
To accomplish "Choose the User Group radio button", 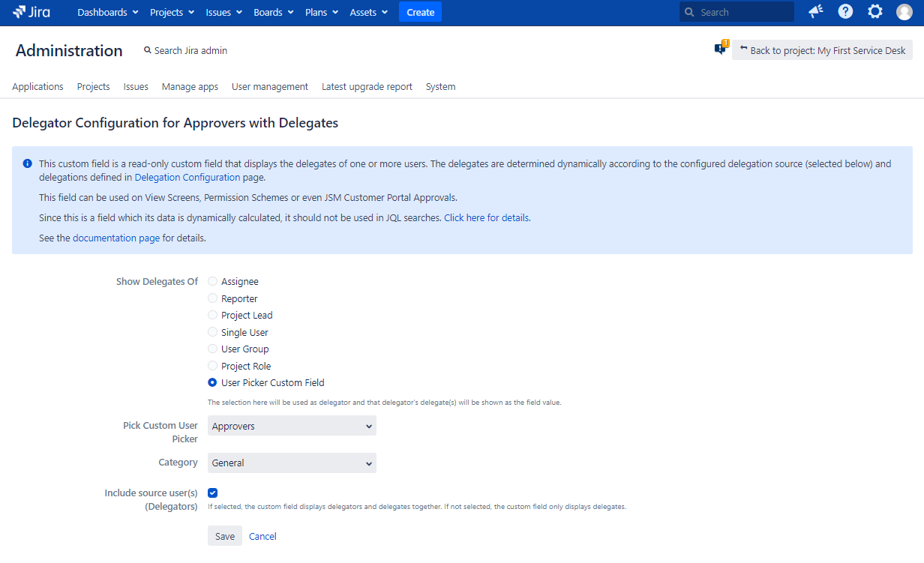I will point(213,349).
